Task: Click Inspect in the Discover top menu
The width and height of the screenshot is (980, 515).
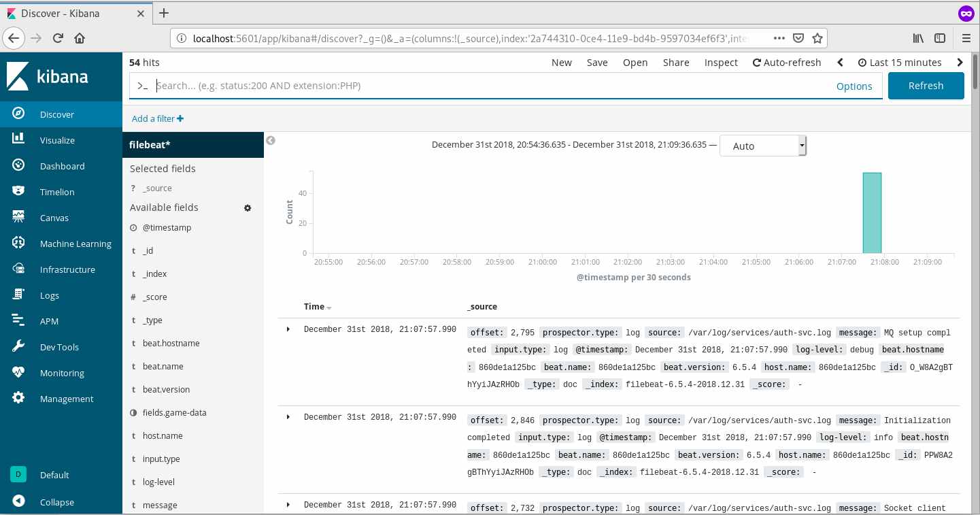Action: coord(721,63)
